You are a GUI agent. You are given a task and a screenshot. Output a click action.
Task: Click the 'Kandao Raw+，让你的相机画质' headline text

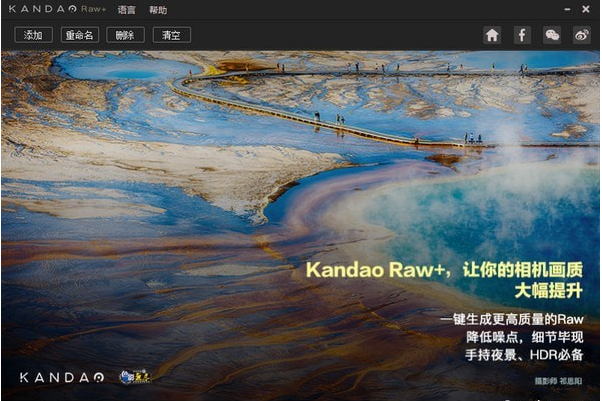(x=444, y=269)
